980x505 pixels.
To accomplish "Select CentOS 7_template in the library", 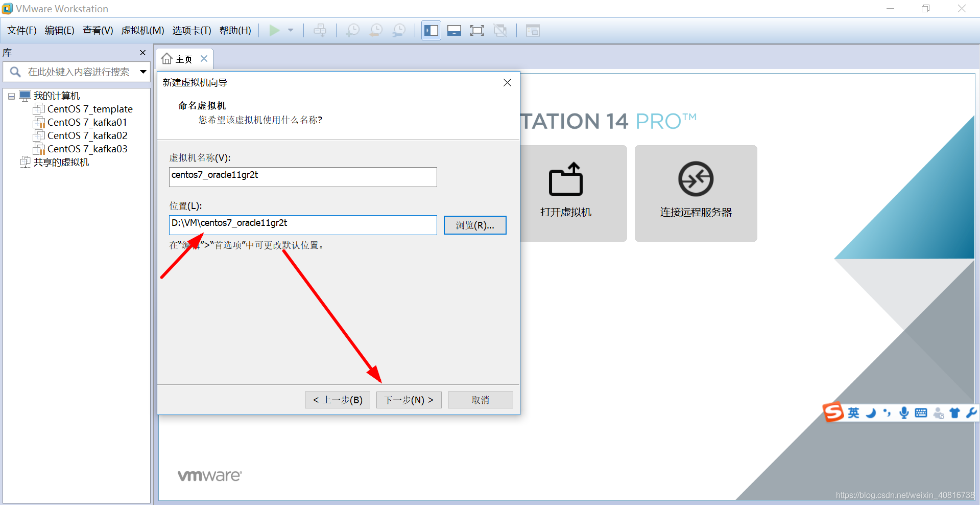I will (90, 109).
